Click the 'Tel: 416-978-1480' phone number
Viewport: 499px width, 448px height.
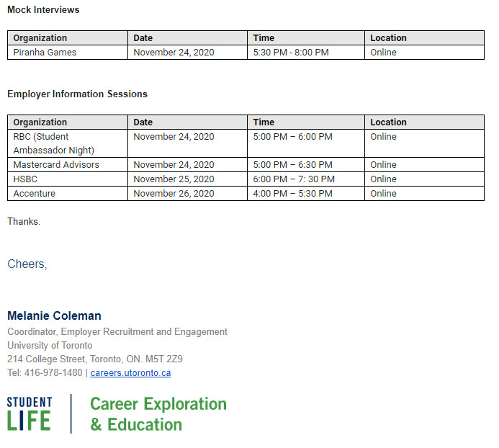click(45, 372)
